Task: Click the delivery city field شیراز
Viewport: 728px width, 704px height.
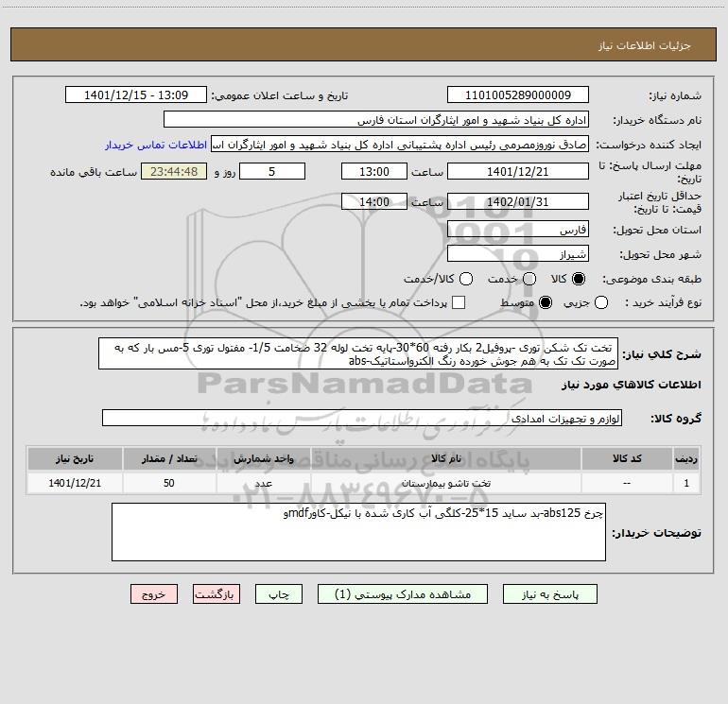Action: coord(518,254)
